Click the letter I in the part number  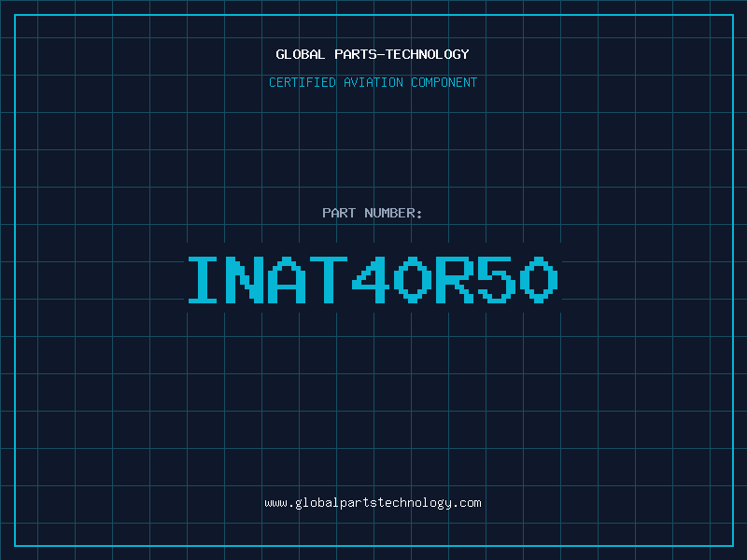[204, 279]
